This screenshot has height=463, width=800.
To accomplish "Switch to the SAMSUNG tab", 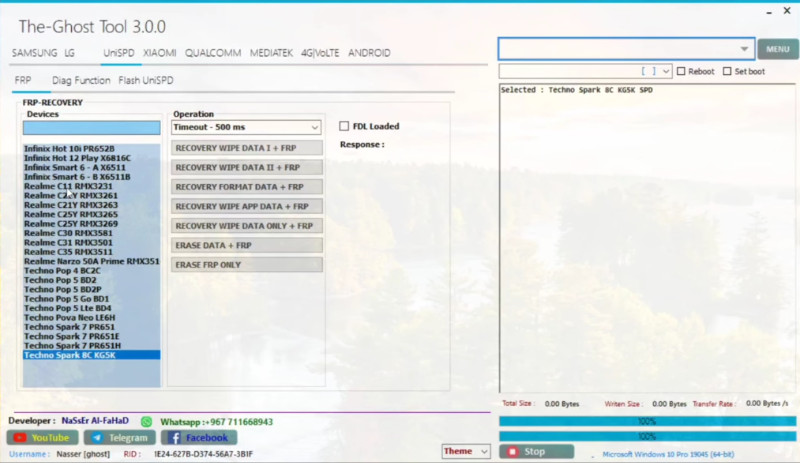I will [x=34, y=53].
